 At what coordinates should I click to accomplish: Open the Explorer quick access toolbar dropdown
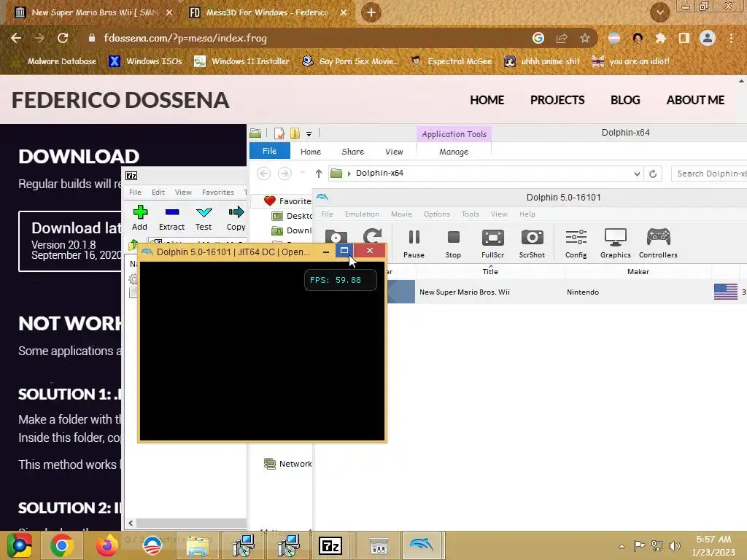point(309,134)
